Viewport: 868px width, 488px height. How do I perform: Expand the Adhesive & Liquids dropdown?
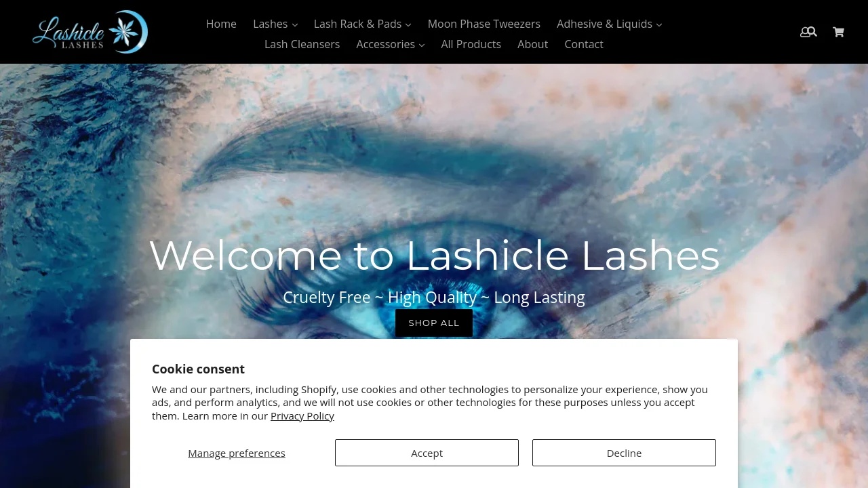[x=609, y=24]
